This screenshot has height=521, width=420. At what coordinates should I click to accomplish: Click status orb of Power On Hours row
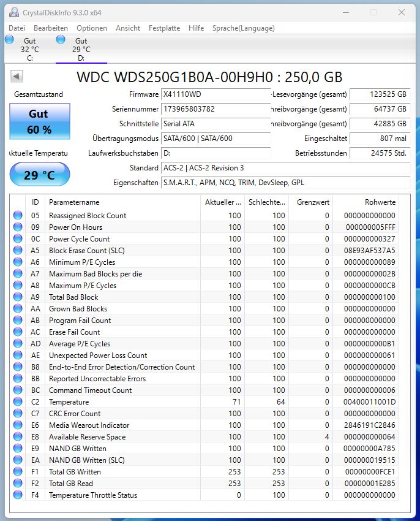tap(18, 227)
